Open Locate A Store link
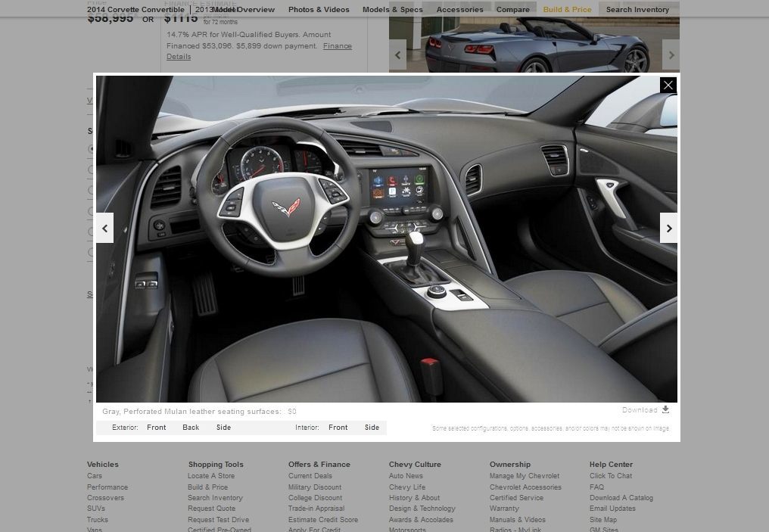This screenshot has height=532, width=769. coord(211,475)
